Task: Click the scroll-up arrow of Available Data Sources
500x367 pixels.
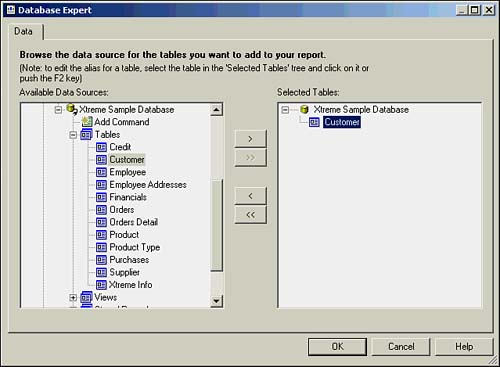Action: 217,109
